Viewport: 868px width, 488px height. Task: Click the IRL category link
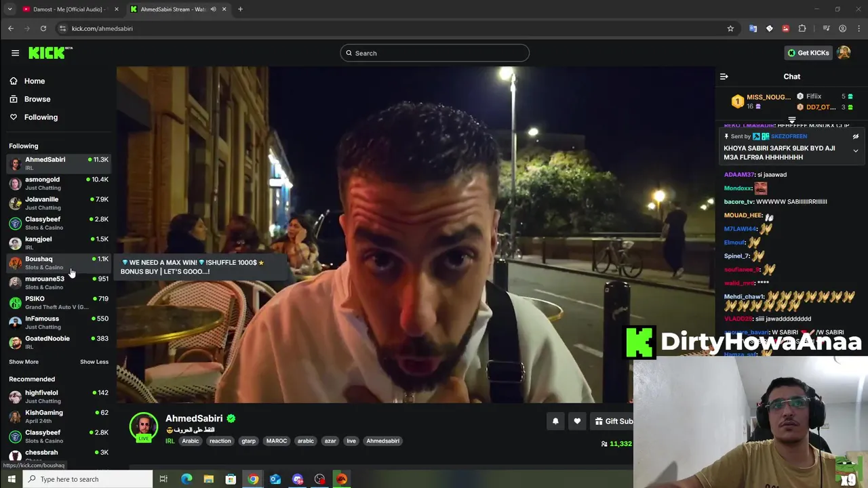pos(170,441)
